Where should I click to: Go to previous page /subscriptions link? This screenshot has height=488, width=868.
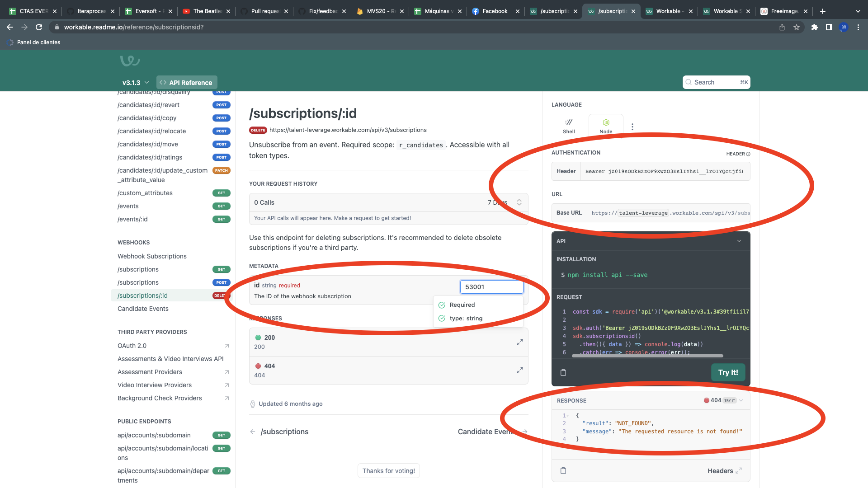pos(279,432)
